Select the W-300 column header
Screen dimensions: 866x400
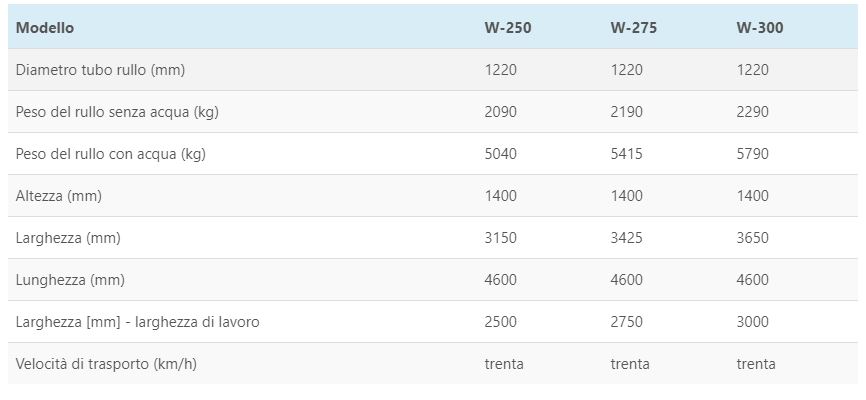(x=759, y=28)
